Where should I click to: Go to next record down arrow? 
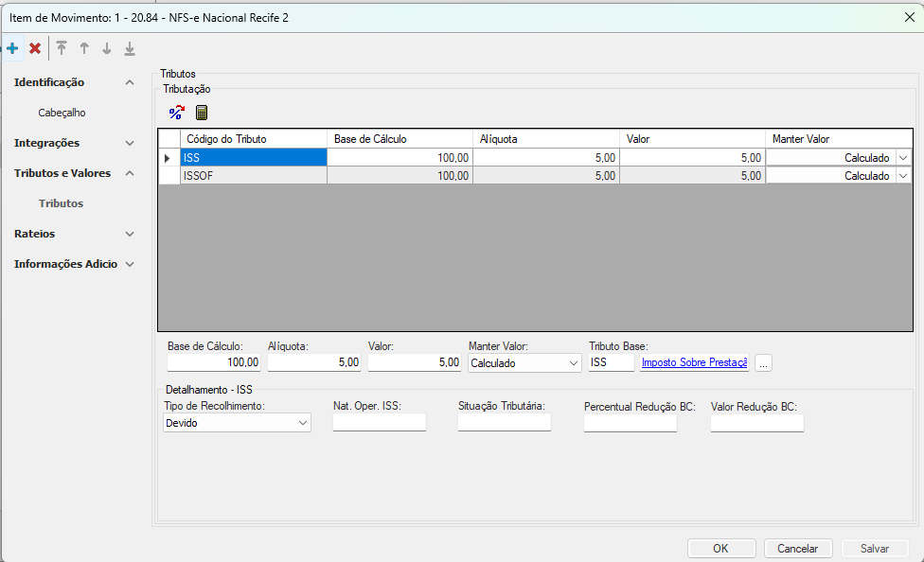point(107,48)
